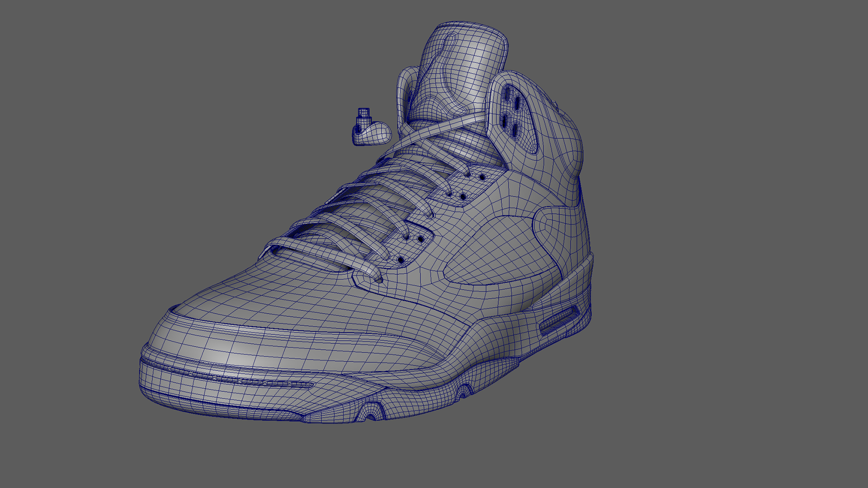Viewport: 868px width, 488px height.
Task: Select the side mesh panel on the upper
Action: [502, 250]
